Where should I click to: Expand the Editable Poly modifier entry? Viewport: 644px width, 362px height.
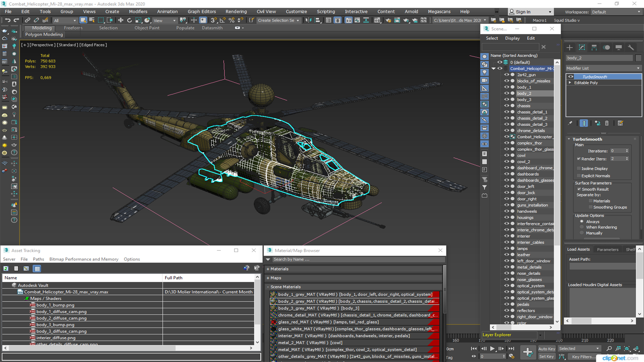pyautogui.click(x=570, y=83)
